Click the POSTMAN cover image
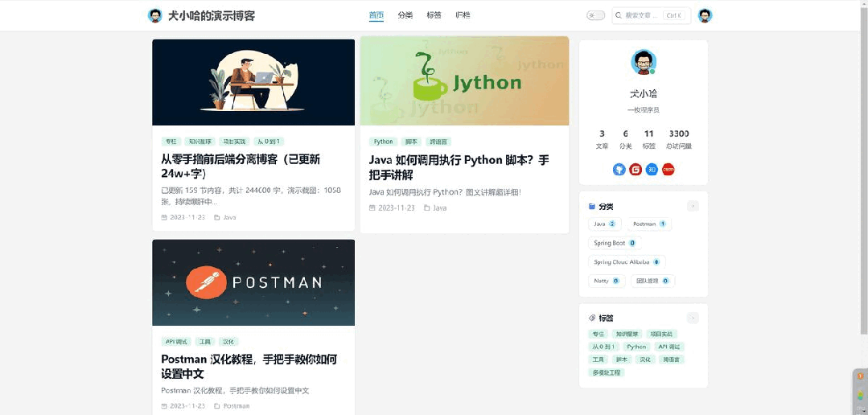Viewport: 868px width, 415px height. tap(253, 282)
